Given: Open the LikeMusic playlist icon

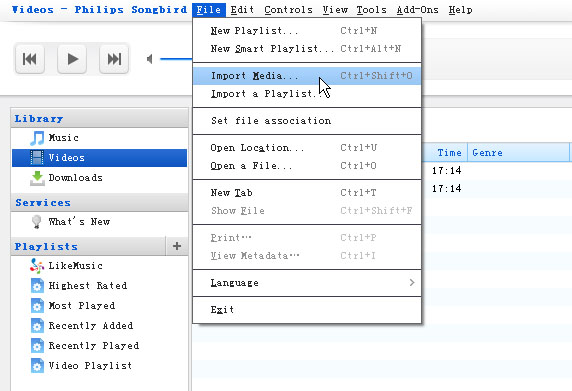Looking at the screenshot, I should click(x=37, y=266).
